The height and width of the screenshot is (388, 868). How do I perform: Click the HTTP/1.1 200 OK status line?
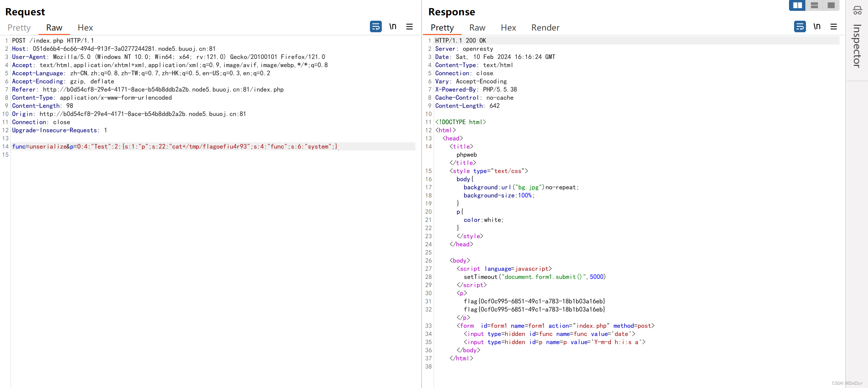pyautogui.click(x=460, y=41)
